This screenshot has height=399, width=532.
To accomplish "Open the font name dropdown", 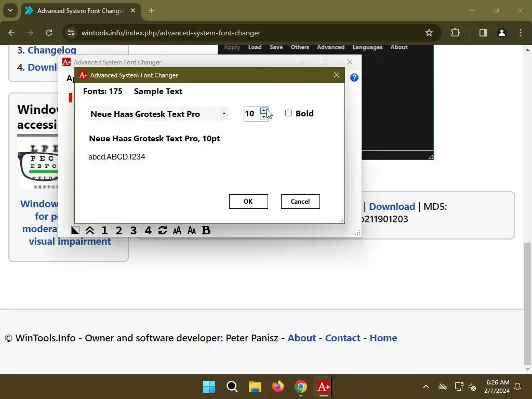I will click(224, 114).
